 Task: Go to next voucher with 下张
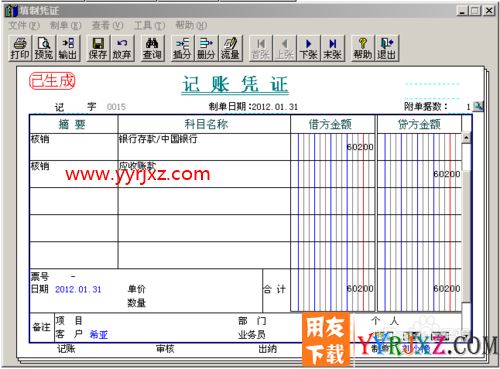pos(308,48)
